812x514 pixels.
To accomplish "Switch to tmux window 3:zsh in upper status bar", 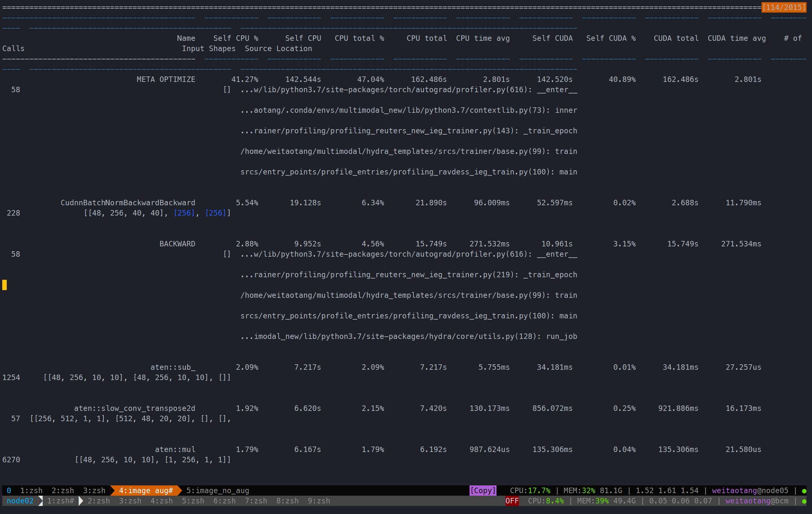I will click(94, 490).
